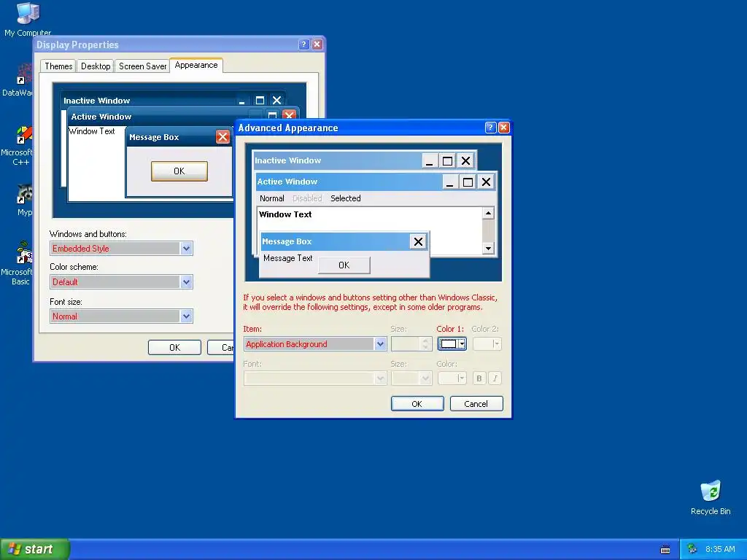Open the Font size dropdown
Image resolution: width=747 pixels, height=560 pixels.
pyautogui.click(x=186, y=316)
